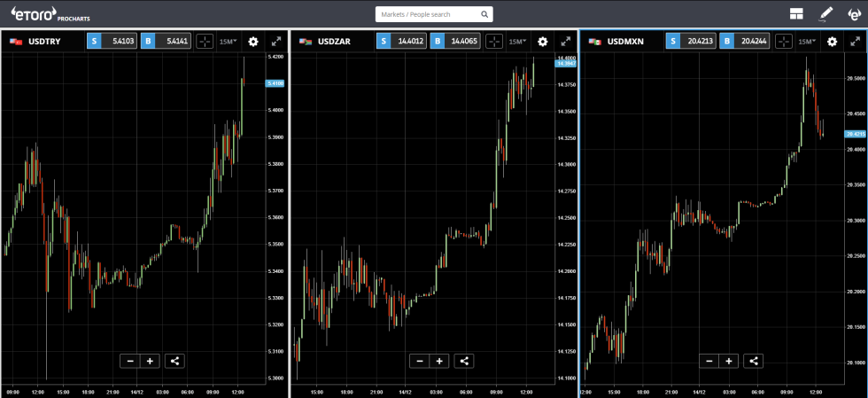Open 15M timeframe dropdown on USDTRY
This screenshot has height=398, width=868.
point(229,41)
